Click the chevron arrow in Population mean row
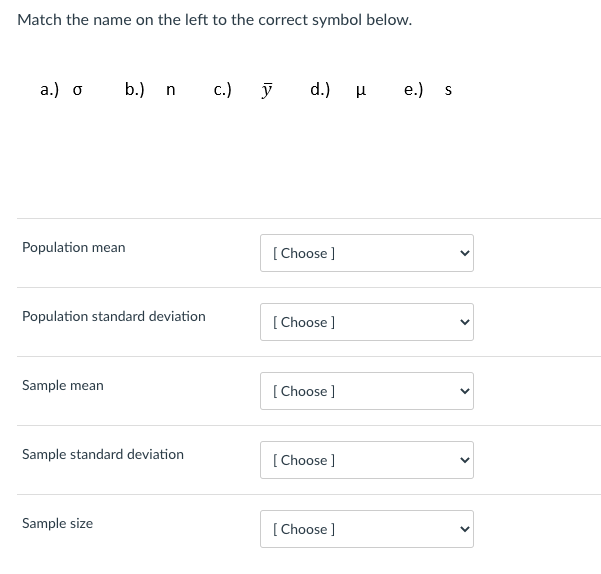This screenshot has width=601, height=574. [462, 253]
